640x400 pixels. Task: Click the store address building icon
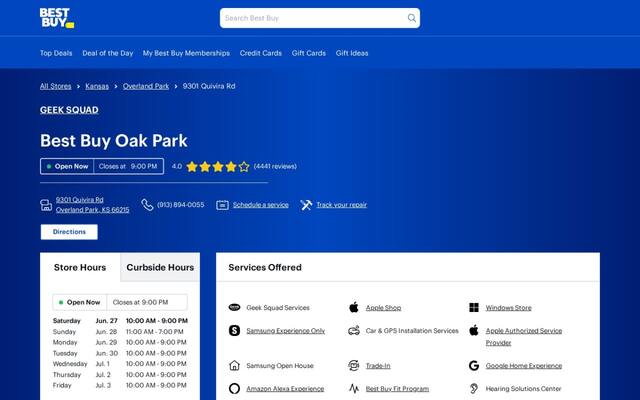click(46, 205)
